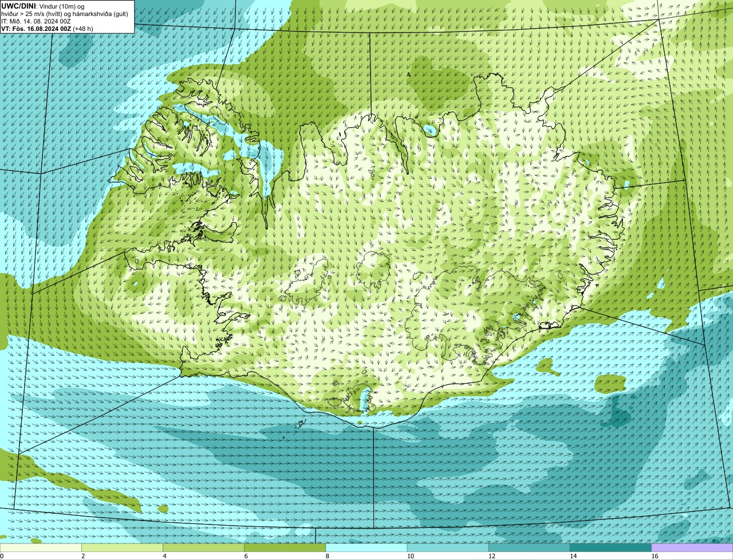
Task: Pick the teal 12–14 m/s legend segment
Action: pos(529,548)
